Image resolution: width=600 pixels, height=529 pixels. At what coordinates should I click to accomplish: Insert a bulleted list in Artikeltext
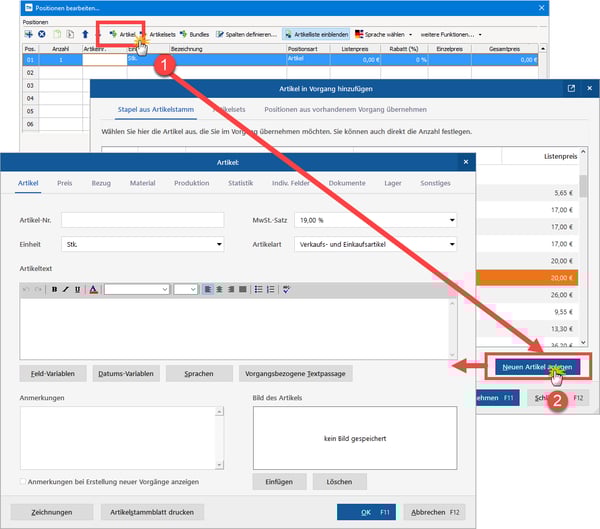click(257, 289)
